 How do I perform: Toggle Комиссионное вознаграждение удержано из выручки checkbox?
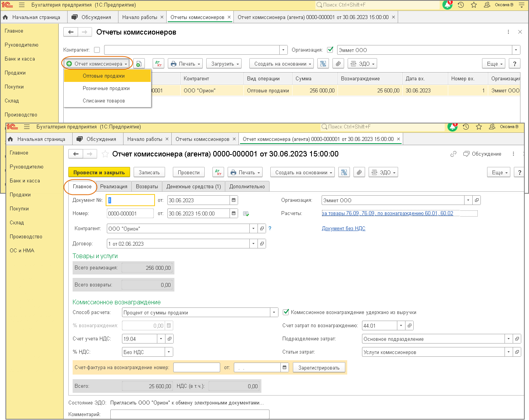point(286,312)
